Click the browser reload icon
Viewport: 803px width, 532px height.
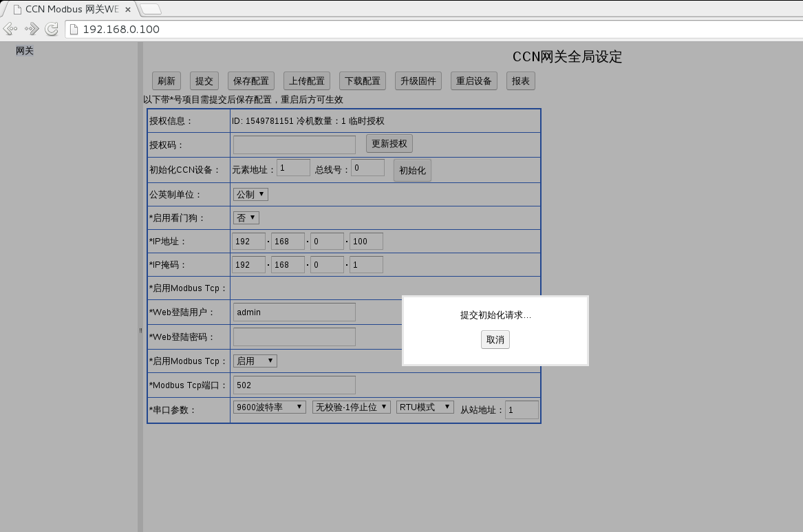tap(51, 29)
